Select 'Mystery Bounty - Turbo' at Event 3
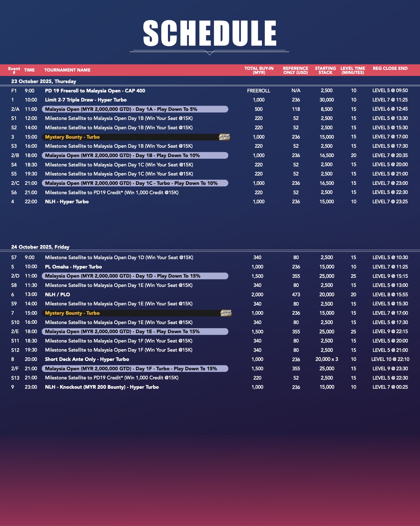The width and height of the screenshot is (420, 526). coord(72,137)
